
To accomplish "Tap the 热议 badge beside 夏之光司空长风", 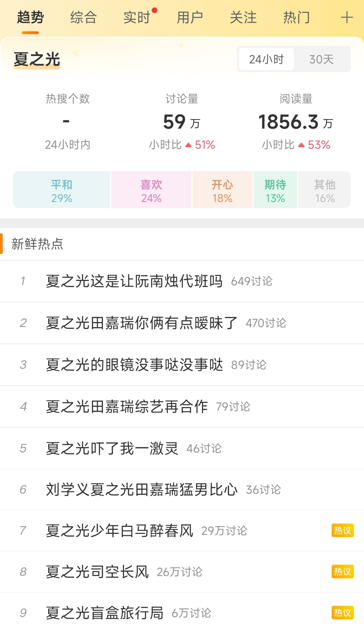I will [x=342, y=572].
